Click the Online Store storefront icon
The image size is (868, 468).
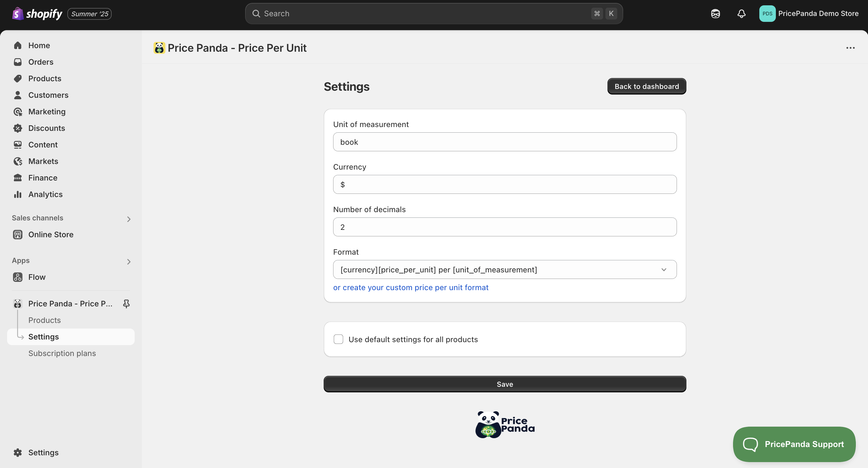tap(18, 234)
